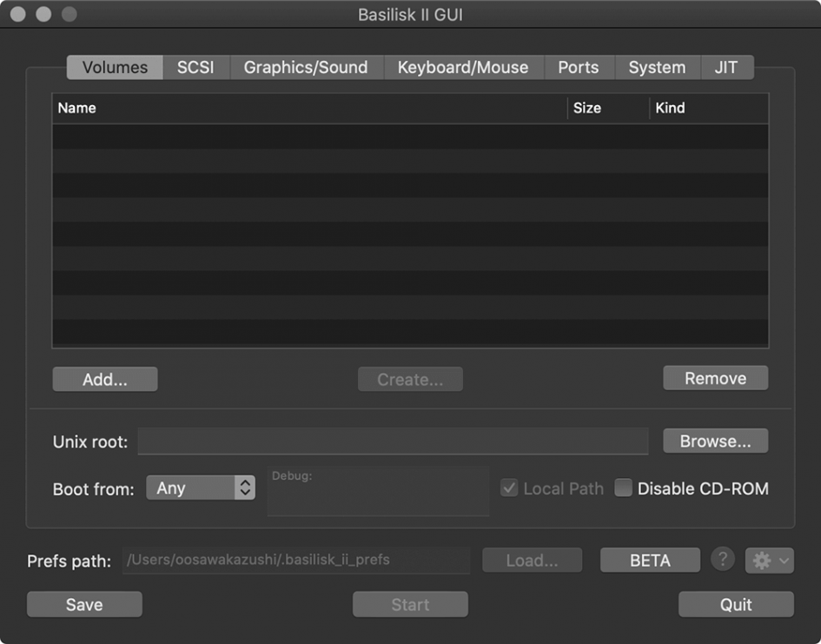
Task: Open the Graphics/Sound tab
Action: coord(307,68)
